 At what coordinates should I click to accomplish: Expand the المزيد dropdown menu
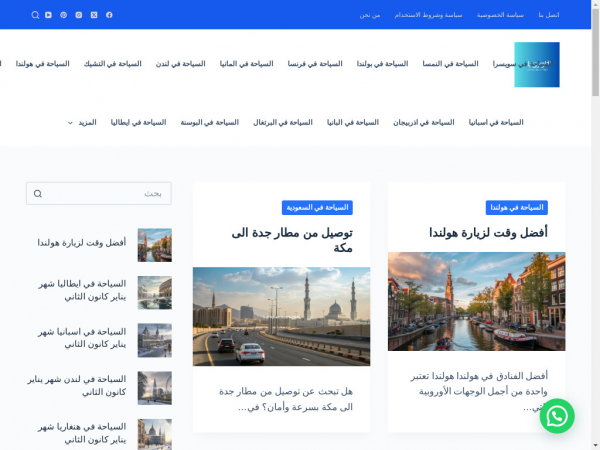coord(81,122)
